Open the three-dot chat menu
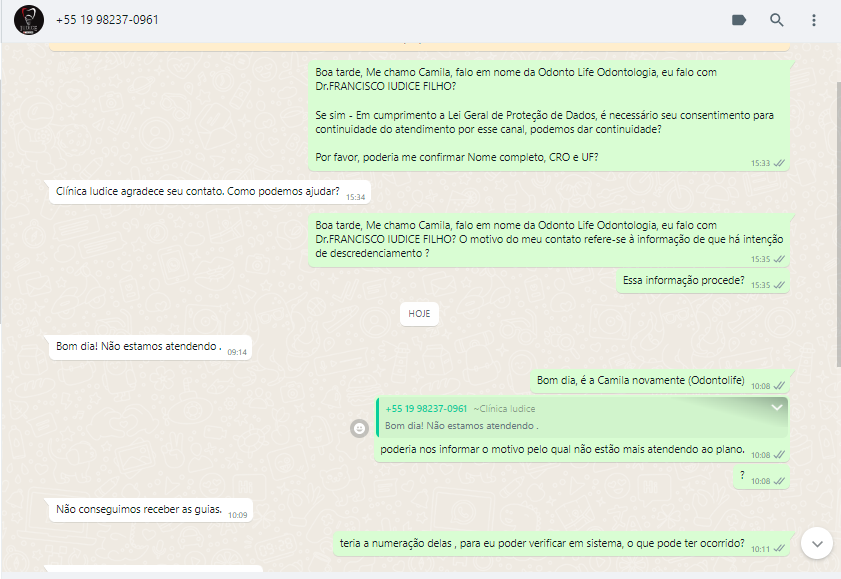 coord(814,20)
